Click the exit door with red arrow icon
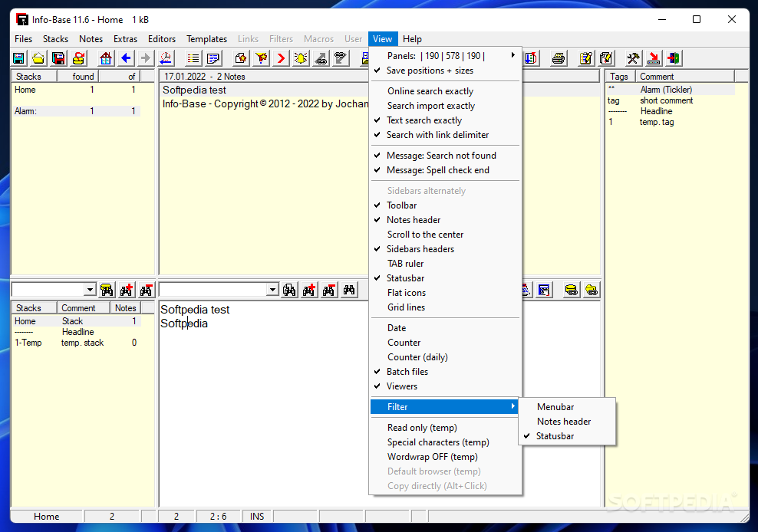Viewport: 758px width, 532px height. (674, 58)
